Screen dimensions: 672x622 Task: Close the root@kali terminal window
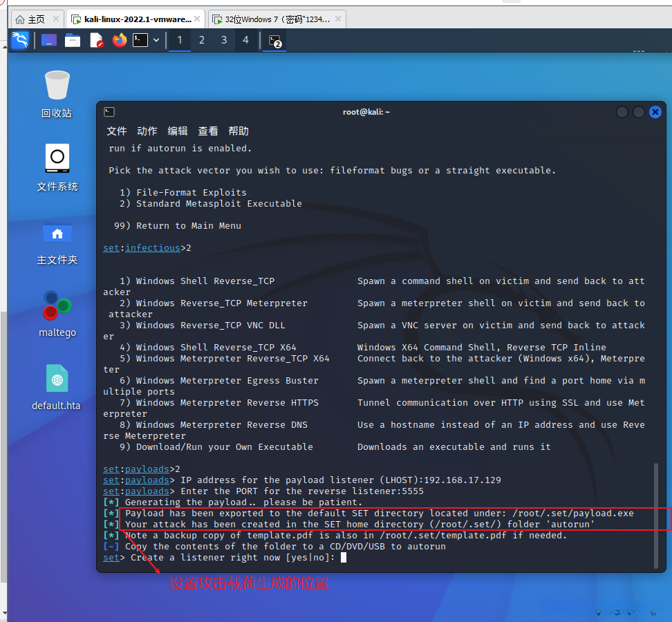tap(655, 112)
